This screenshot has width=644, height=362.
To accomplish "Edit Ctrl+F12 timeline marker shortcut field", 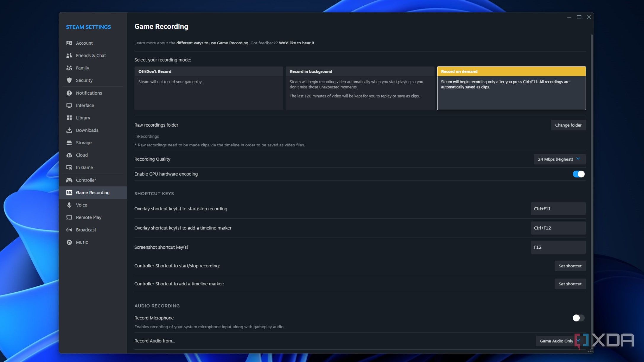I will coord(558,228).
